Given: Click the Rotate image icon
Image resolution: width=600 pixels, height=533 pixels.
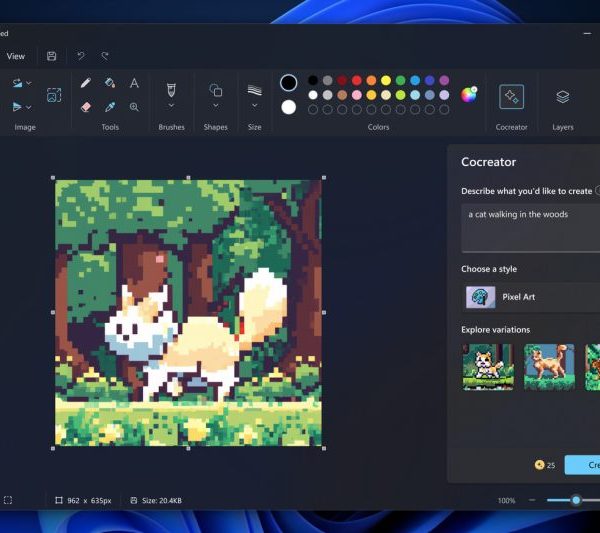Looking at the screenshot, I should (17, 83).
